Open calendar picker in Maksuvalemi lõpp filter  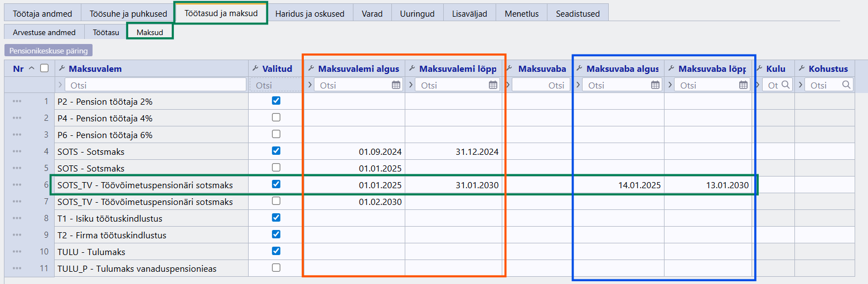pyautogui.click(x=493, y=85)
